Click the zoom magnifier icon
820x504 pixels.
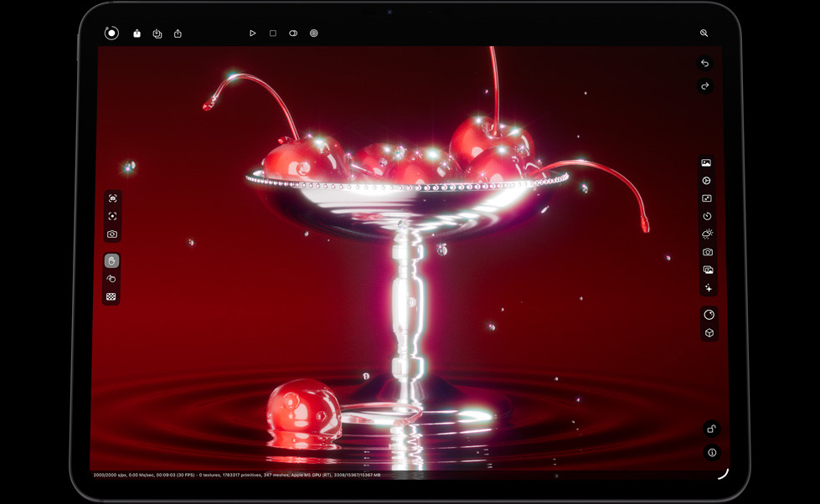pos(704,33)
